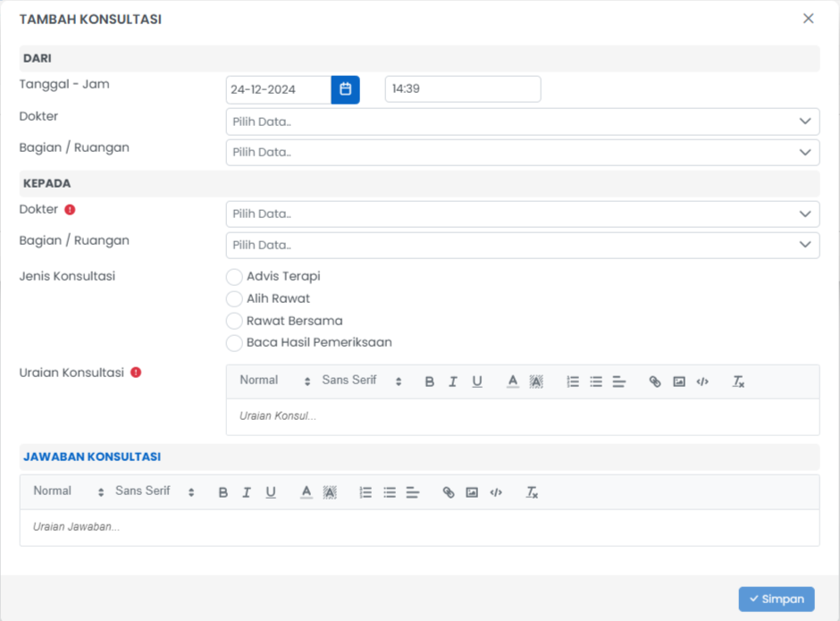Open the calendar date picker icon

tap(345, 89)
